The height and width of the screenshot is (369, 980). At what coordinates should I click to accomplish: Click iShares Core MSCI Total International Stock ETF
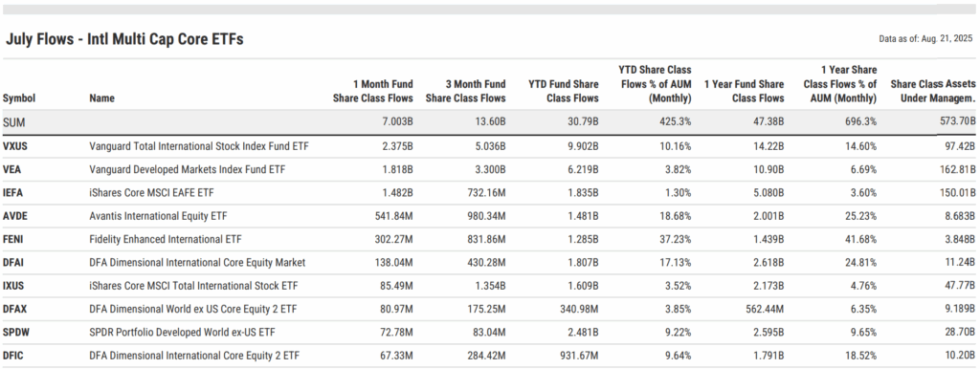click(x=193, y=286)
